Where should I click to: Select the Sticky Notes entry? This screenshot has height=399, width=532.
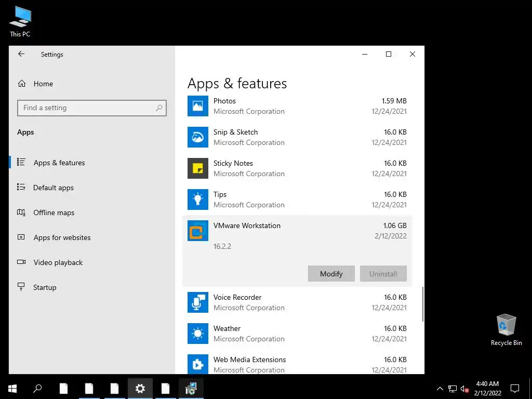coord(297,168)
